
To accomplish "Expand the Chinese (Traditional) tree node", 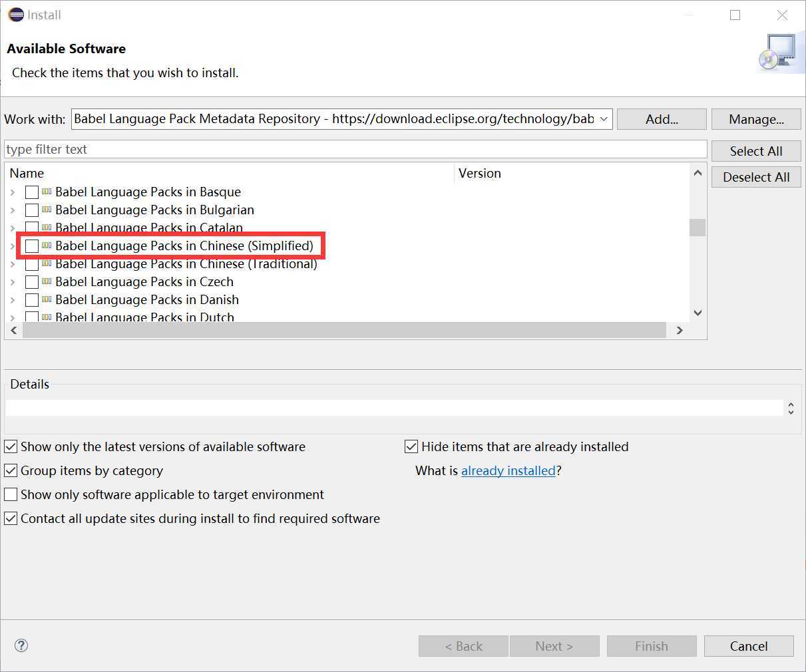I will 13,264.
